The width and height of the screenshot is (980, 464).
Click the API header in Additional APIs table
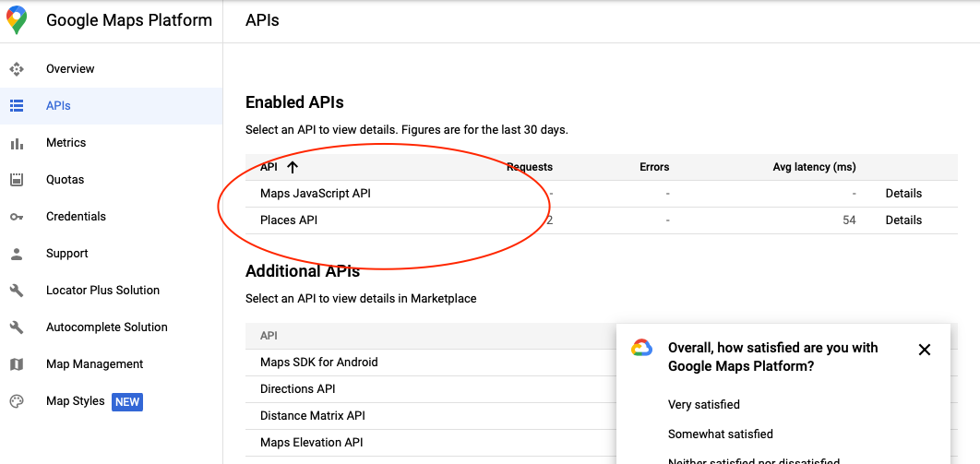point(269,336)
